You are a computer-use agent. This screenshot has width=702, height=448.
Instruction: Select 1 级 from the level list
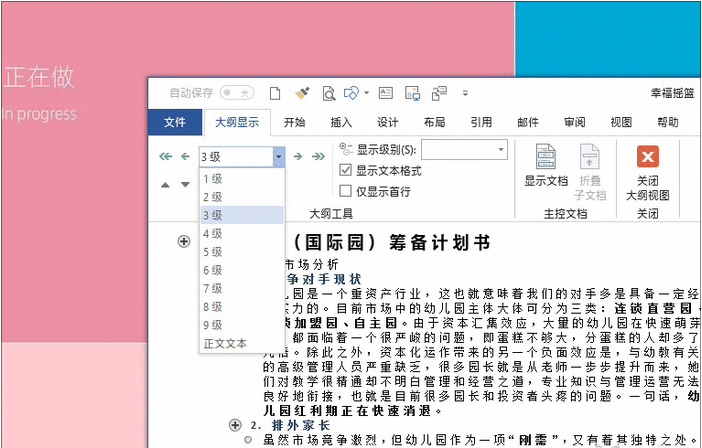pos(242,179)
